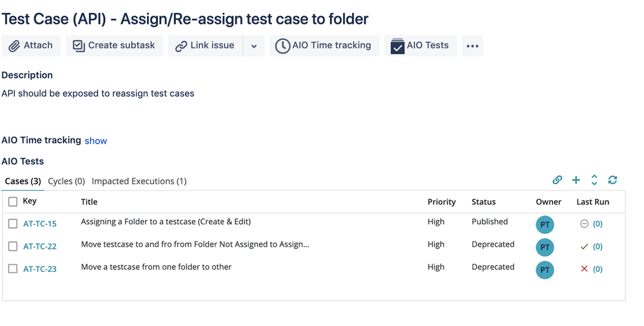Open the more actions ellipsis button
The width and height of the screenshot is (644, 326).
pos(473,46)
